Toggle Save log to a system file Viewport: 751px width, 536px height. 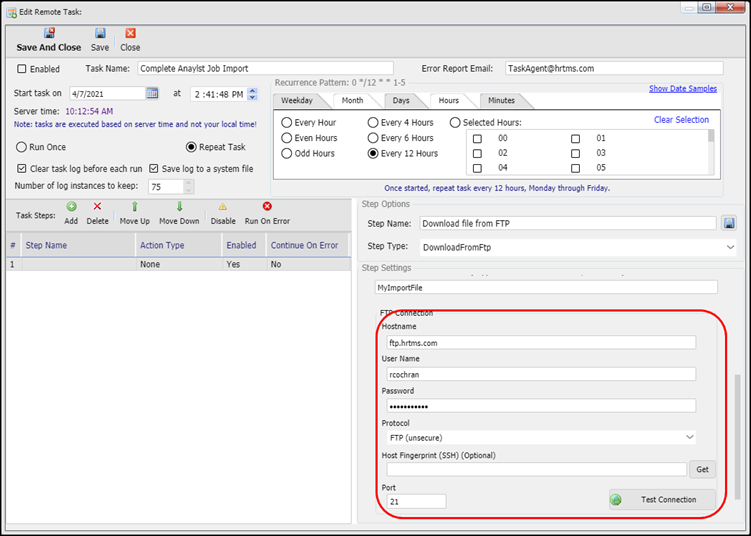click(153, 169)
